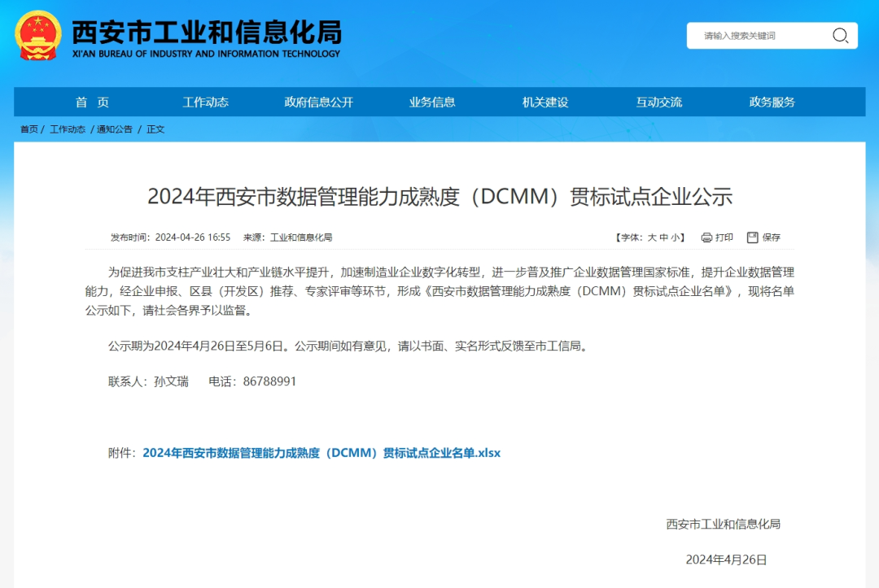This screenshot has width=879, height=588.
Task: Open the 首页 navigation menu item
Action: point(92,102)
